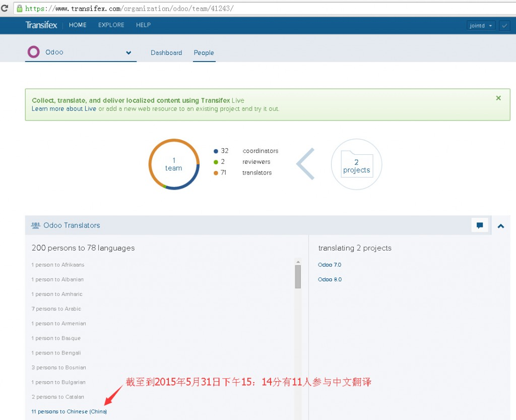
Task: Click the green reviewers legend dot
Action: [x=216, y=162]
